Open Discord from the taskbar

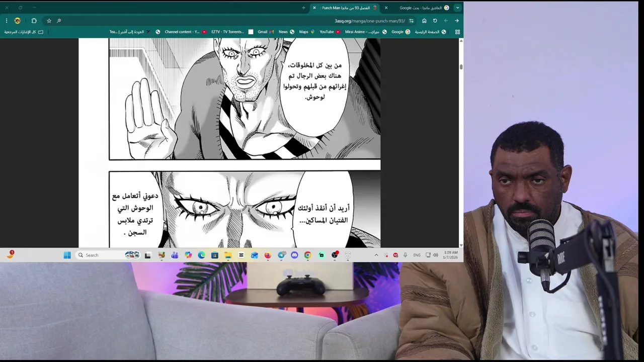(x=294, y=255)
